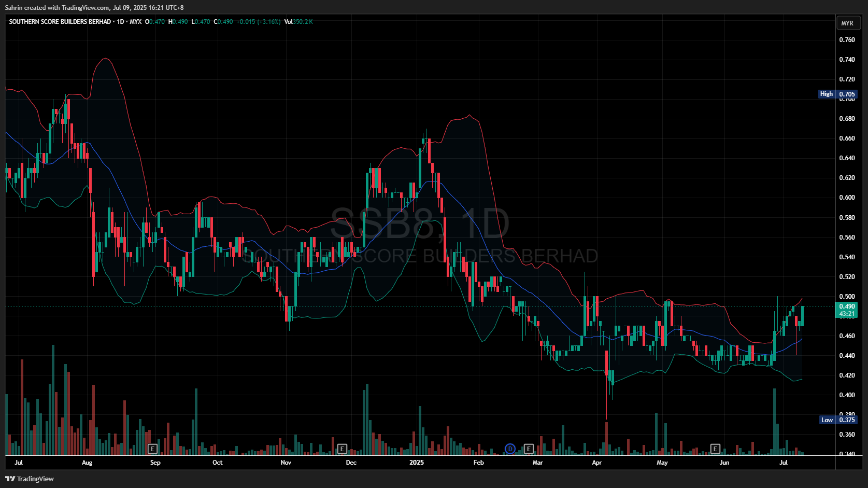Click the 0.640 price axis label
This screenshot has height=488, width=868.
coord(847,158)
